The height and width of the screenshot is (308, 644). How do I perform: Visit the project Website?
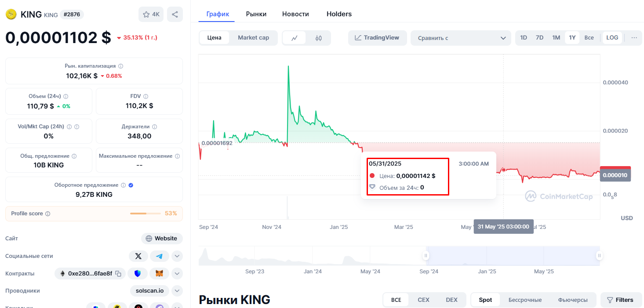(162, 239)
